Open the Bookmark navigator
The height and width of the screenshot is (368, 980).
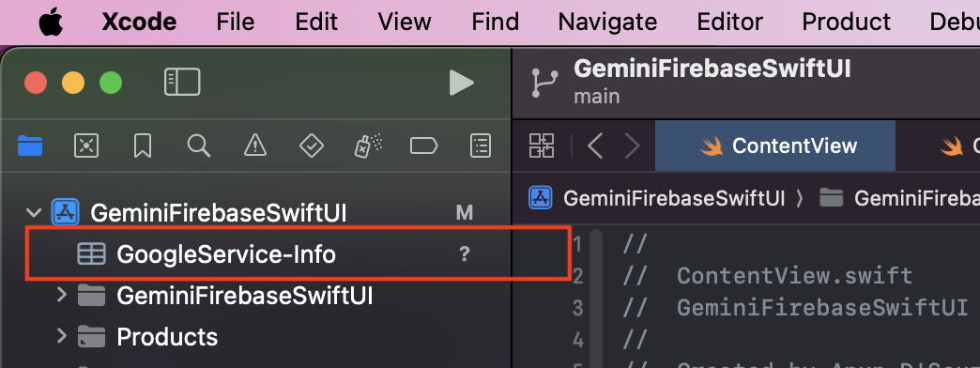click(x=143, y=146)
